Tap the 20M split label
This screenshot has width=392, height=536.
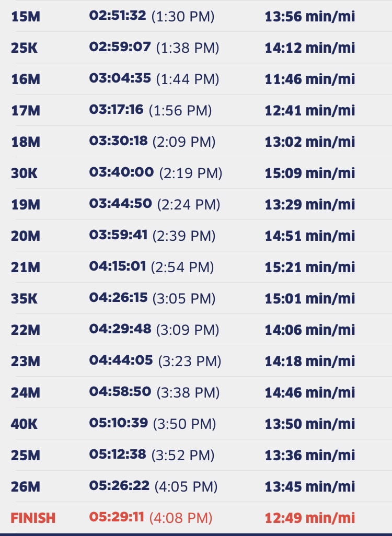(x=25, y=236)
